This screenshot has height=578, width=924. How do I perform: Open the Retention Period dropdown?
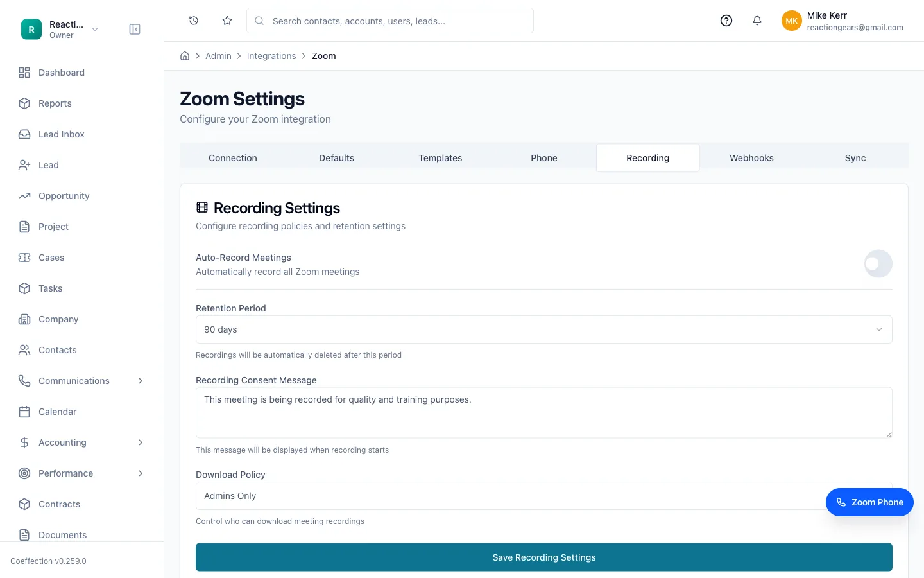point(544,329)
